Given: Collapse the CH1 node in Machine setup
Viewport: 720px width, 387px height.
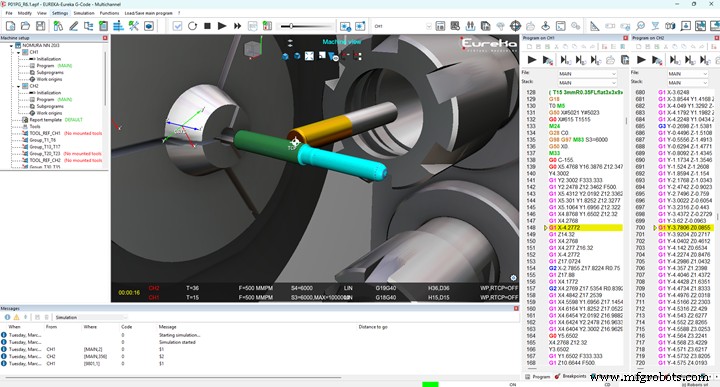Looking at the screenshot, I should 18,52.
